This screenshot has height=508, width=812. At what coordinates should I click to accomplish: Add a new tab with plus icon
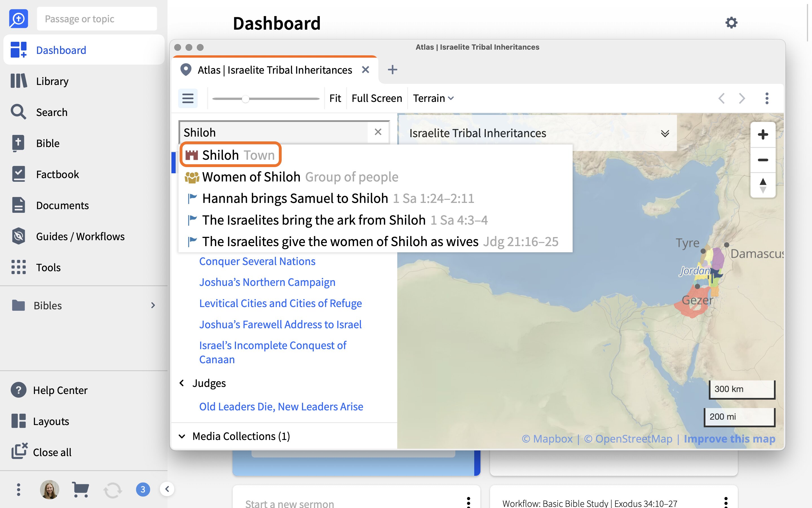click(392, 70)
